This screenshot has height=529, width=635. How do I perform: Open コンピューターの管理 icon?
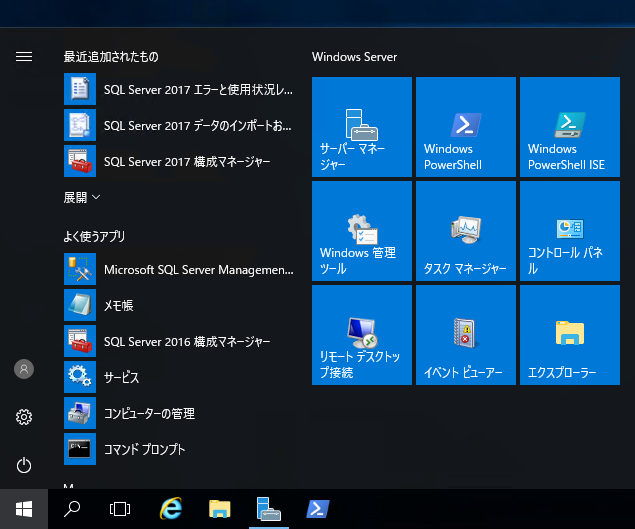(x=80, y=413)
